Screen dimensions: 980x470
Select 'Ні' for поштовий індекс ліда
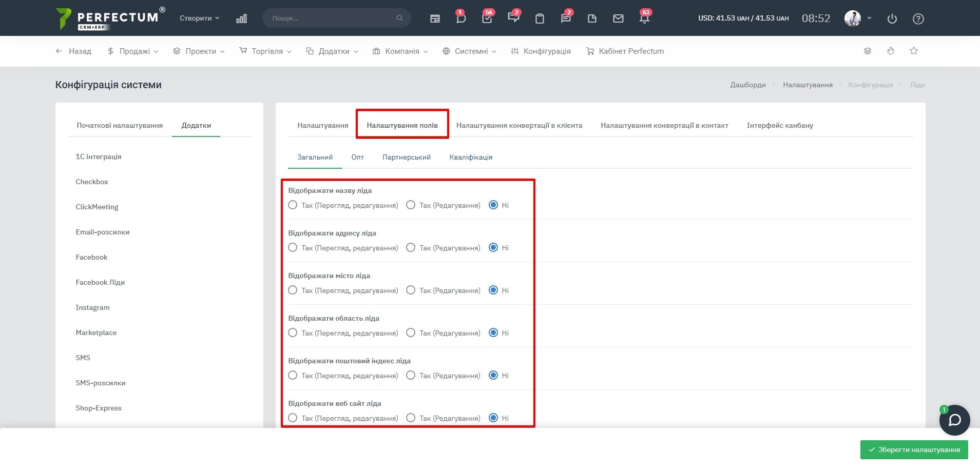pos(493,376)
